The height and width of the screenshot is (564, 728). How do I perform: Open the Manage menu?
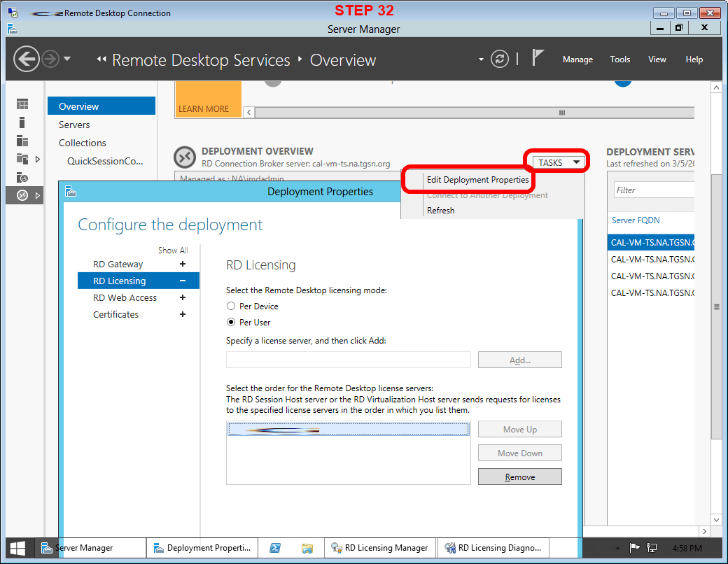[x=577, y=59]
